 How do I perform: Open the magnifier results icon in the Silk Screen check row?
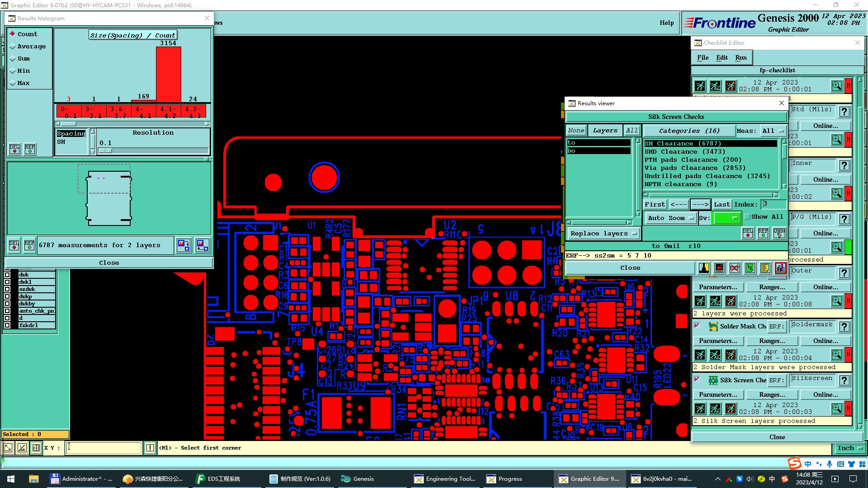[x=837, y=408]
